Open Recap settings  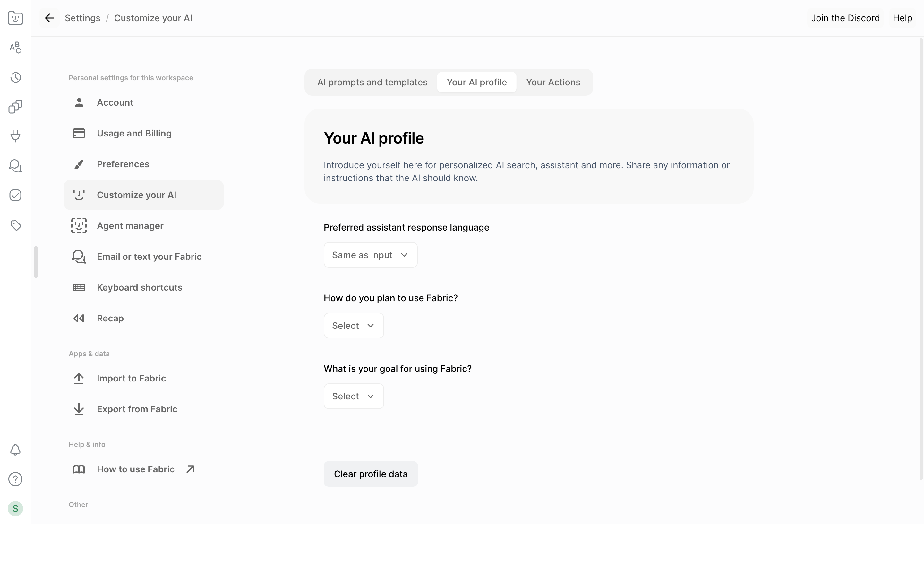click(x=143, y=319)
